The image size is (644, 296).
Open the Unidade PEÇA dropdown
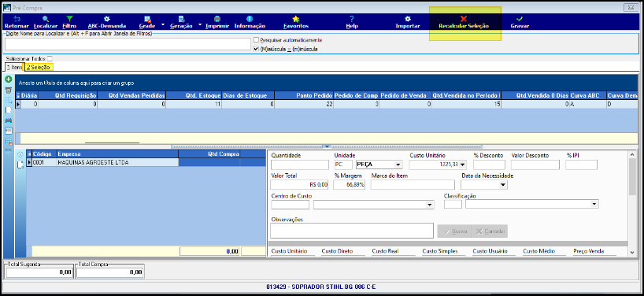(x=398, y=165)
